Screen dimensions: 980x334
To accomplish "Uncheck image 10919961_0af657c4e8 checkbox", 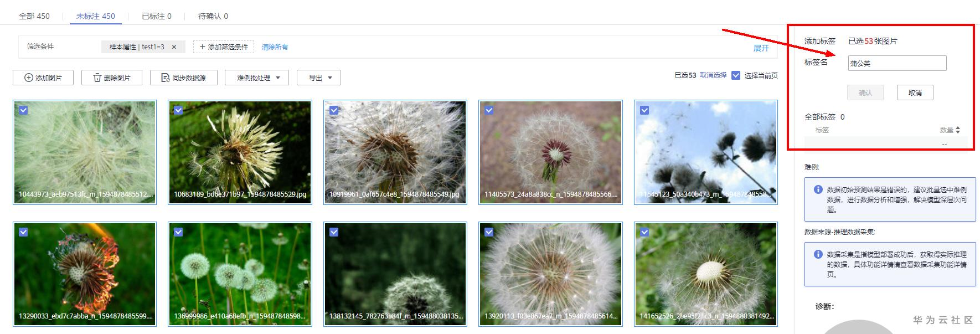I will (x=334, y=110).
